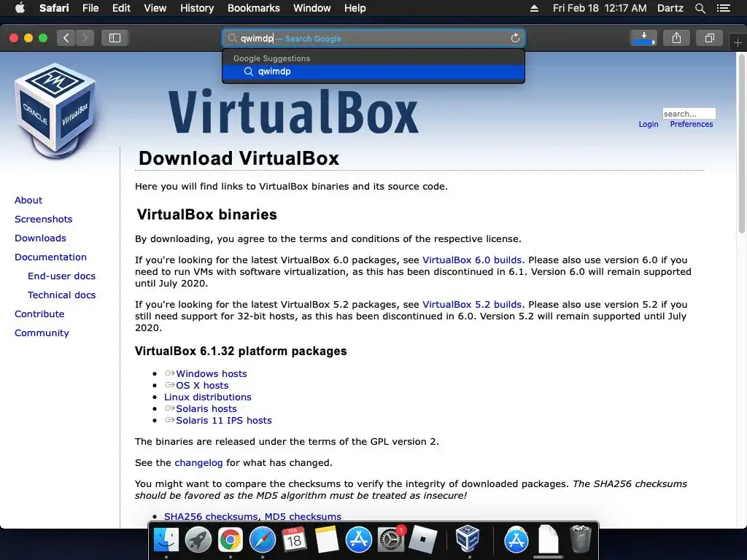Open Spotlight search in the menu bar

pos(700,8)
